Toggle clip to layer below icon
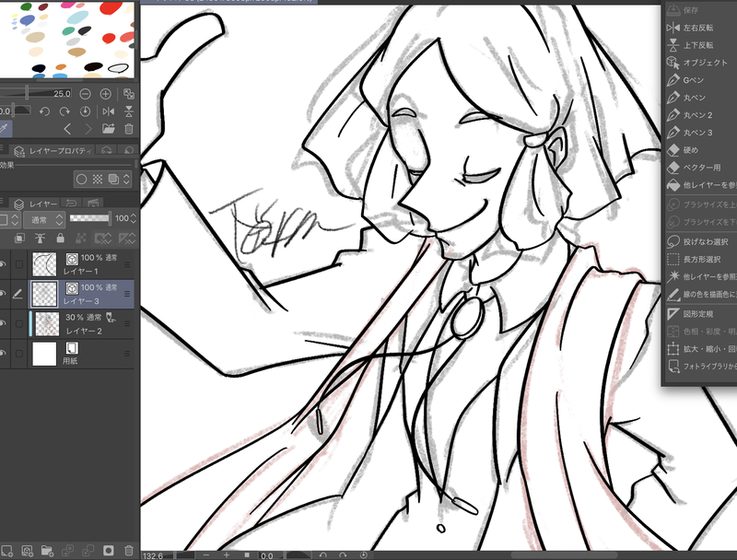This screenshot has height=560, width=737. (19, 239)
